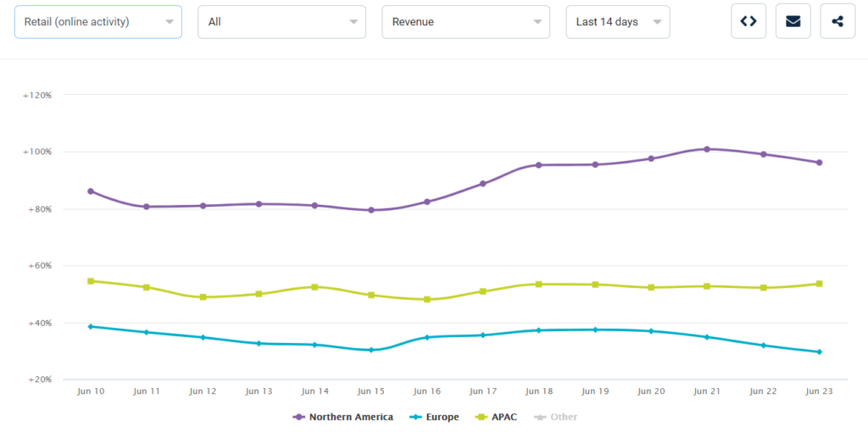This screenshot has width=868, height=432.
Task: Click Europe diamond marker on Jun 19
Action: [595, 330]
